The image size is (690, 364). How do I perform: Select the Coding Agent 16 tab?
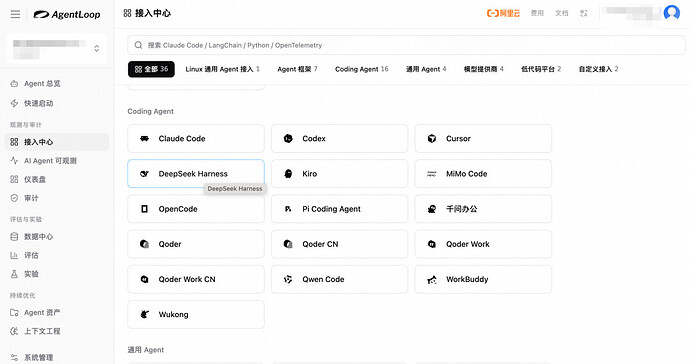pyautogui.click(x=361, y=69)
